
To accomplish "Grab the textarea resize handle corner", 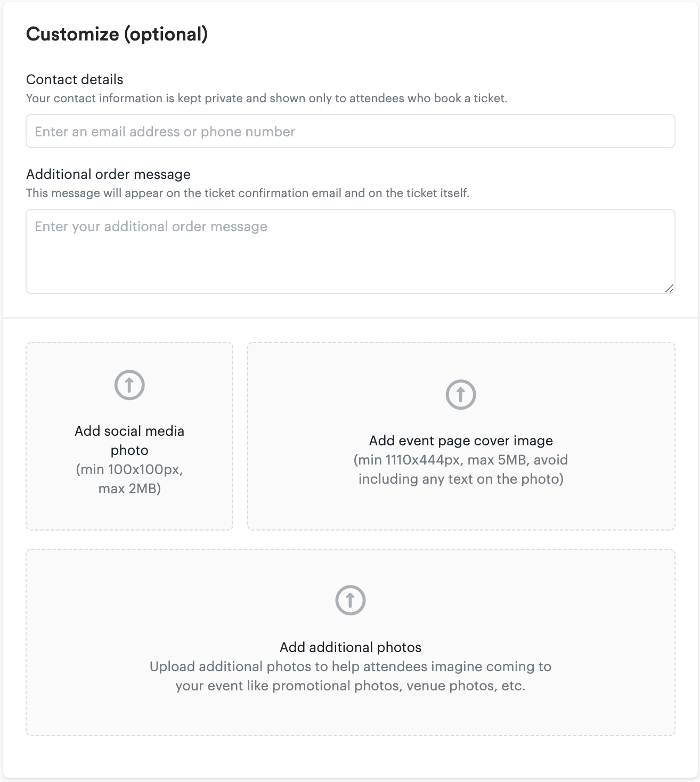I will (670, 288).
